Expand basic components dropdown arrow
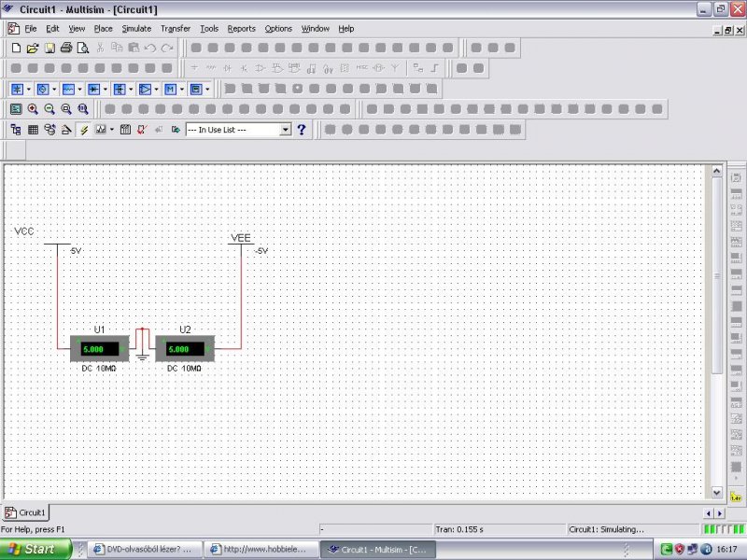The image size is (747, 560). [x=79, y=90]
